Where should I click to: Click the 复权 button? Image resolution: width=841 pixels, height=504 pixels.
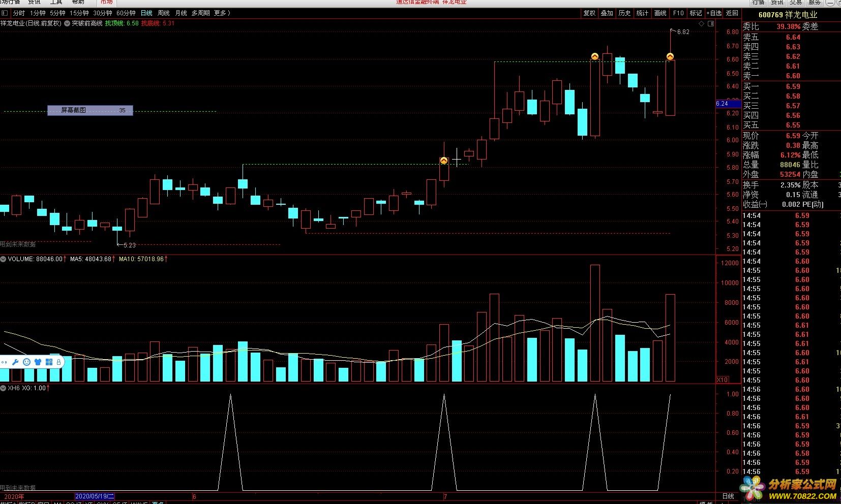(x=589, y=13)
